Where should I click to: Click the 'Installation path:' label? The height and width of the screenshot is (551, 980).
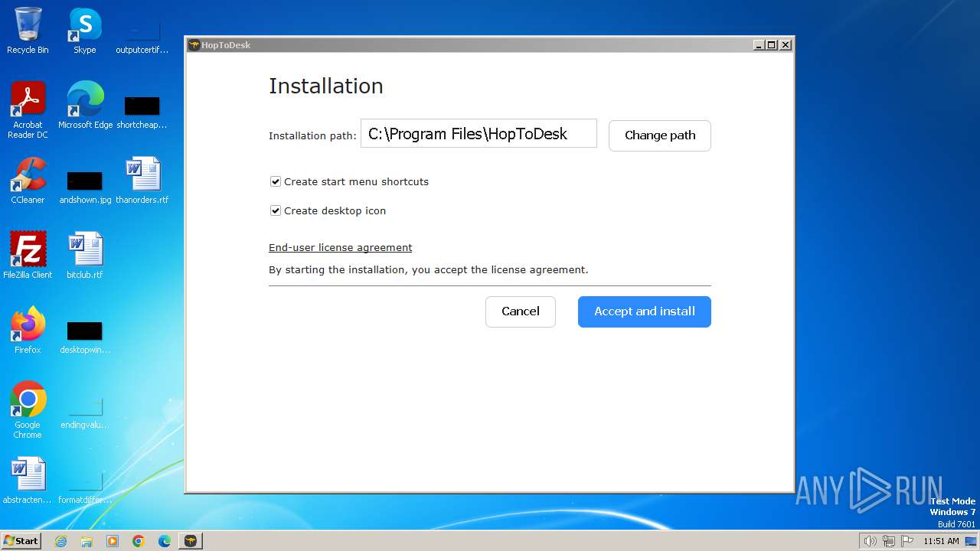[x=312, y=135]
